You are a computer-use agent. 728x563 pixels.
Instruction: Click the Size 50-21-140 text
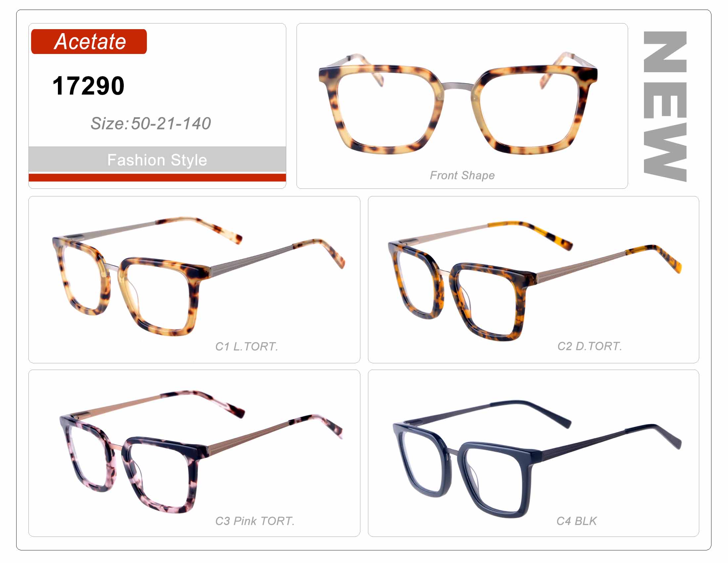click(x=151, y=124)
